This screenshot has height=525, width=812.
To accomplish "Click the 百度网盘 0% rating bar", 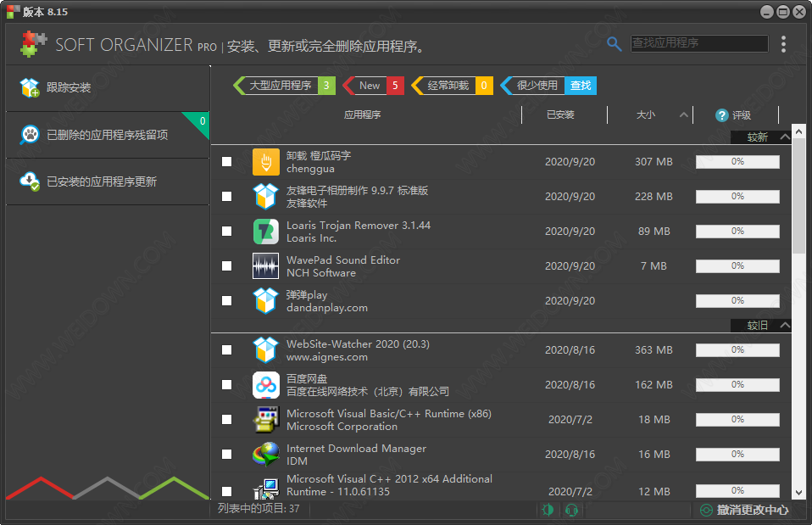I will (737, 384).
